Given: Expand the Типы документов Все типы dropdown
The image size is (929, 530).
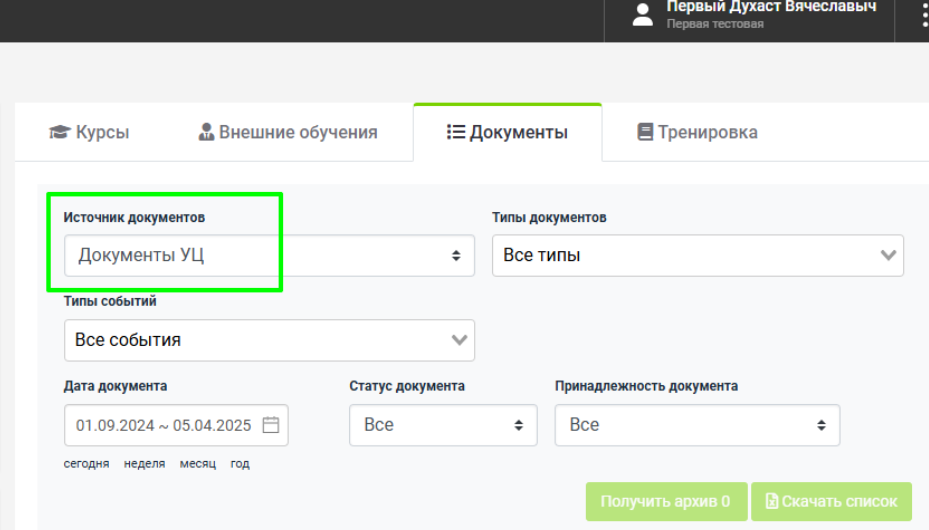Looking at the screenshot, I should point(697,255).
